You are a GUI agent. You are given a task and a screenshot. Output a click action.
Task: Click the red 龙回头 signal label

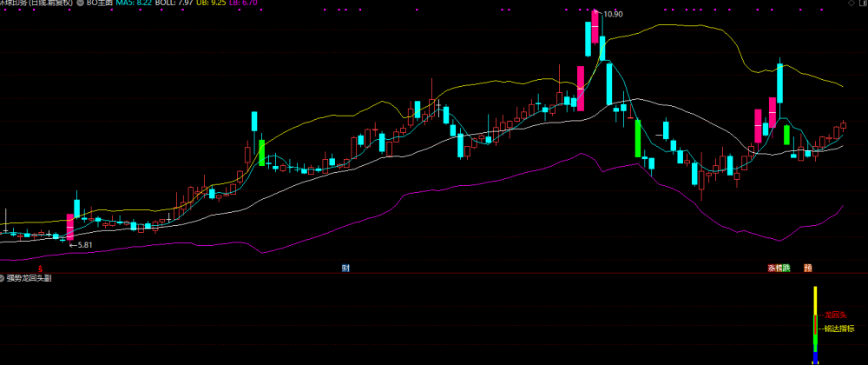836,315
